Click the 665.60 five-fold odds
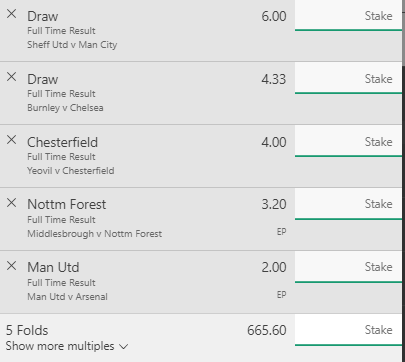The width and height of the screenshot is (405, 362). (x=267, y=330)
